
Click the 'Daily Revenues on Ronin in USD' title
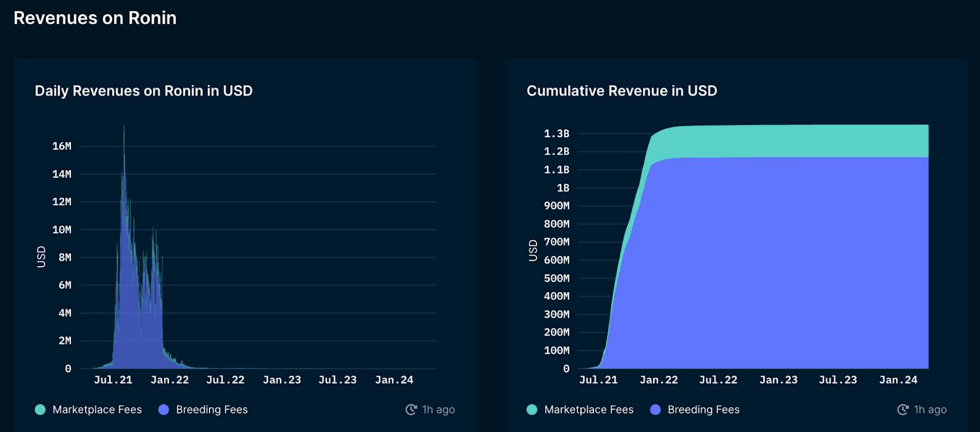pyautogui.click(x=143, y=91)
